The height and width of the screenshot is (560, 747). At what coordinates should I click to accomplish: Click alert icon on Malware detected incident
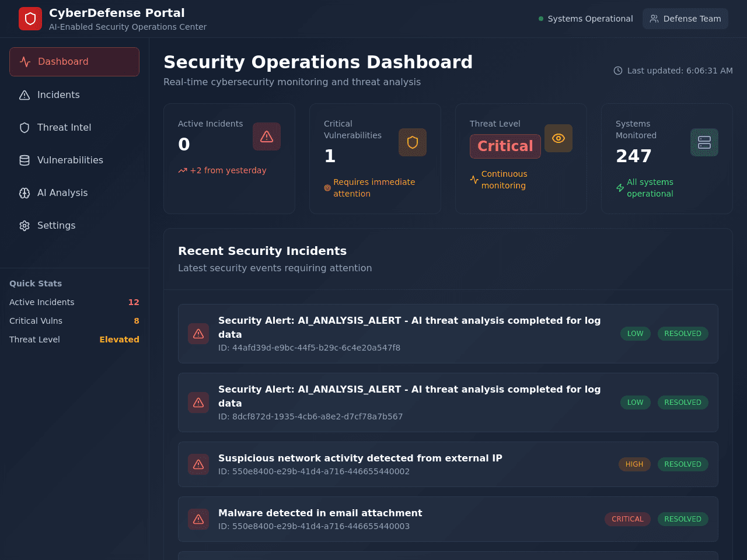(x=198, y=519)
